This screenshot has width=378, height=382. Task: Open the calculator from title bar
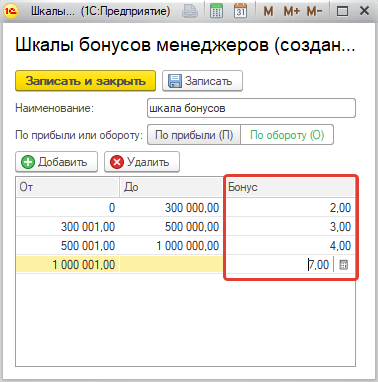(x=217, y=11)
